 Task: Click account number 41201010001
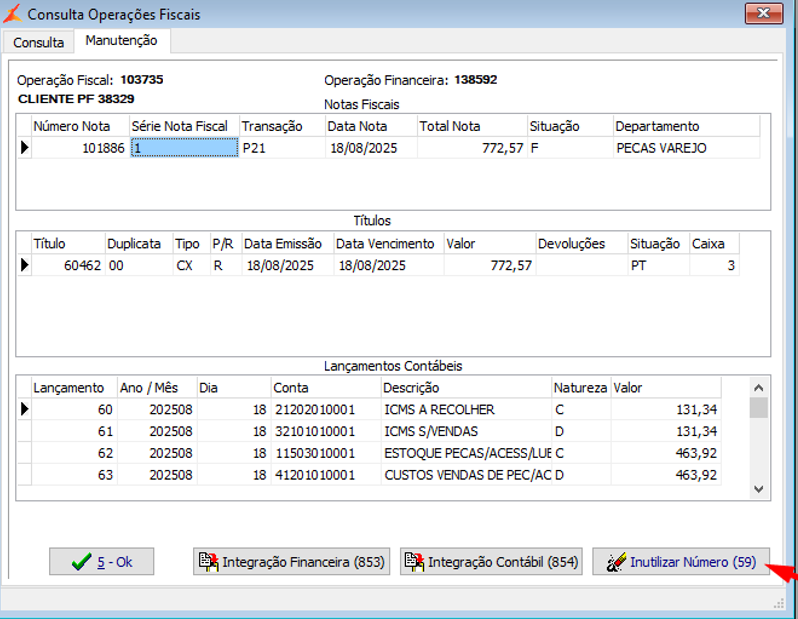[x=326, y=475]
